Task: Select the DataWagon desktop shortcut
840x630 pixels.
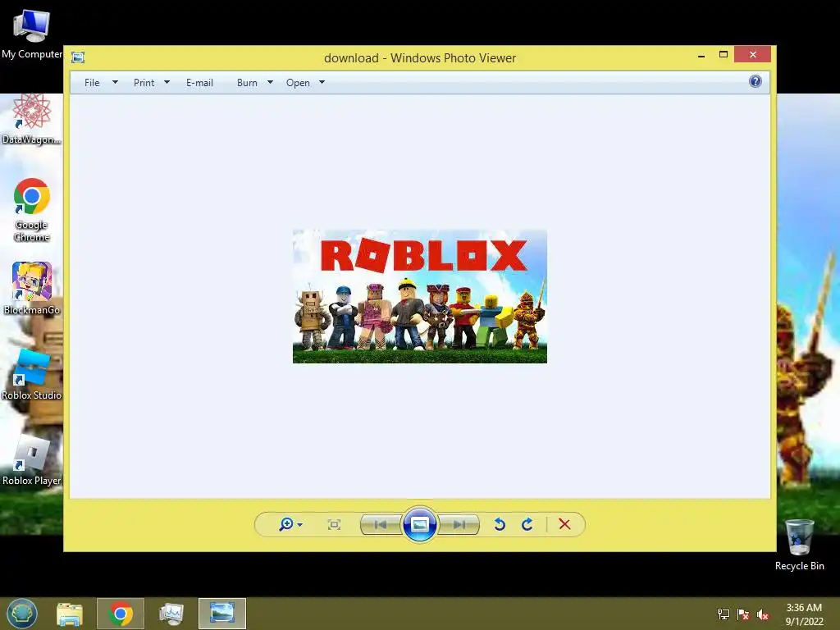Action: click(x=32, y=119)
